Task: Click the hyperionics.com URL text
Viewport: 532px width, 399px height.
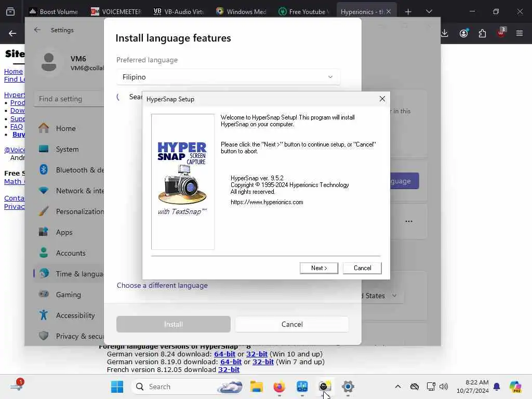Action: click(267, 202)
